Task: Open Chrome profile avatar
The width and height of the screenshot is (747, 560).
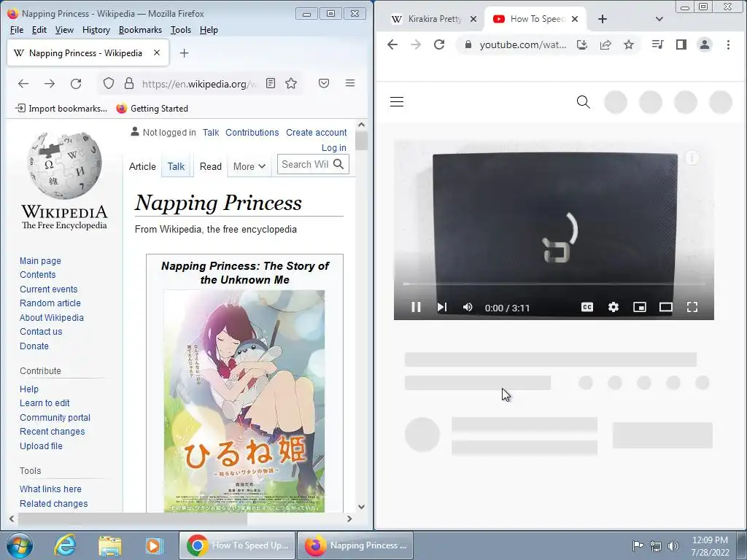Action: [705, 44]
